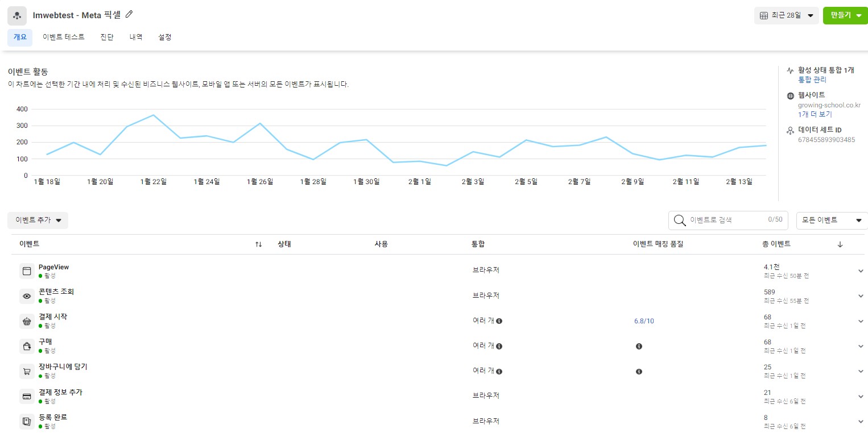This screenshot has width=868, height=433.
Task: Click the 결제 정보 추가 event name
Action: coord(60,392)
